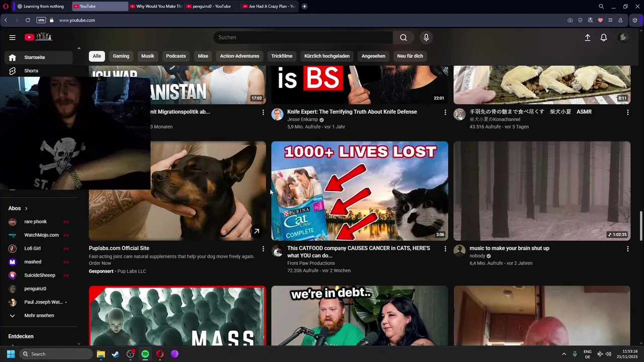Screen dimensions: 644x362
Task: Expand the Abos section chevron
Action: [26, 208]
